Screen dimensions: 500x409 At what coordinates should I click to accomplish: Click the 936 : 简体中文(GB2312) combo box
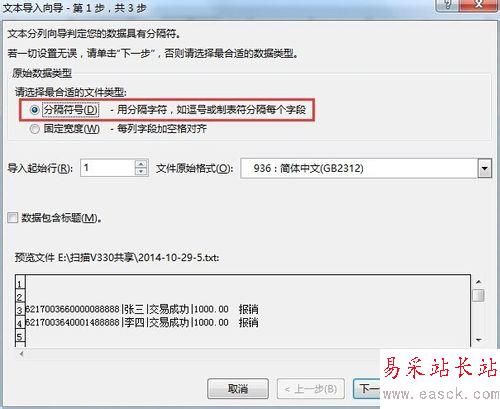[x=366, y=168]
